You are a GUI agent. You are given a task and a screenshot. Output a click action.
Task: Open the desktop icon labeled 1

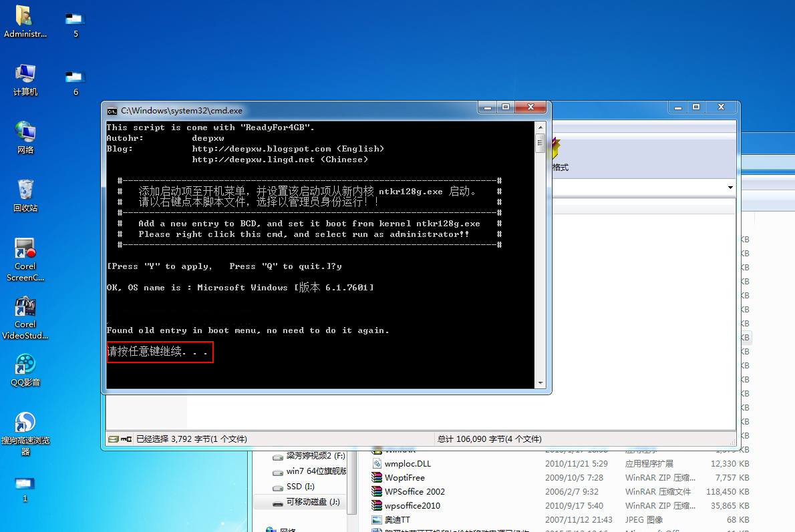click(25, 489)
